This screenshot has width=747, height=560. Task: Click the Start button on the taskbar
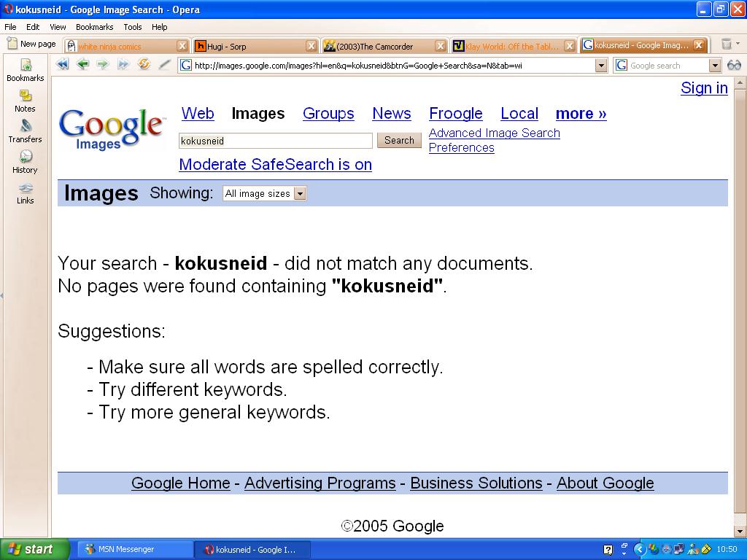point(35,550)
